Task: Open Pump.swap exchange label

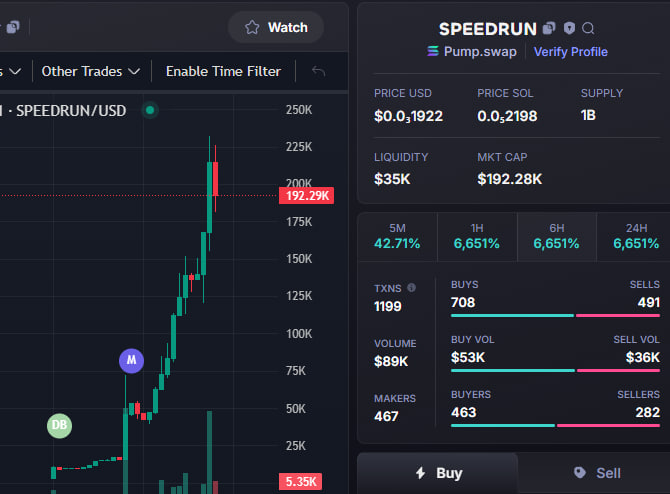Action: pos(480,52)
